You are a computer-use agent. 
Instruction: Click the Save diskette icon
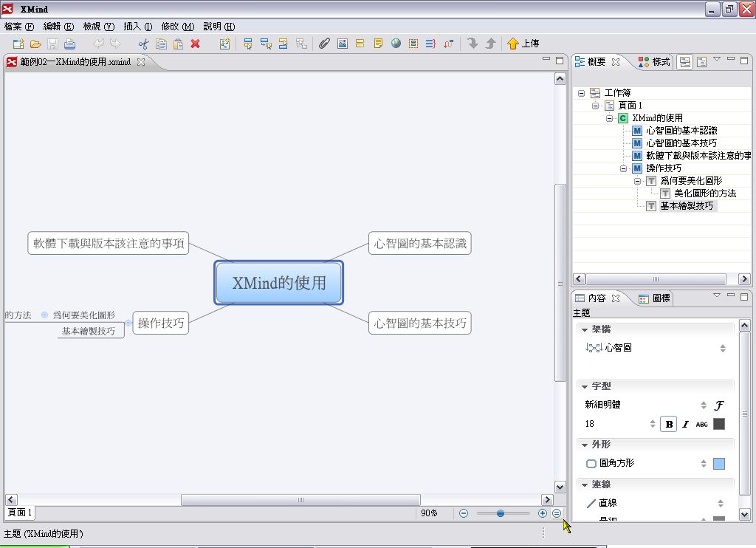coord(52,44)
